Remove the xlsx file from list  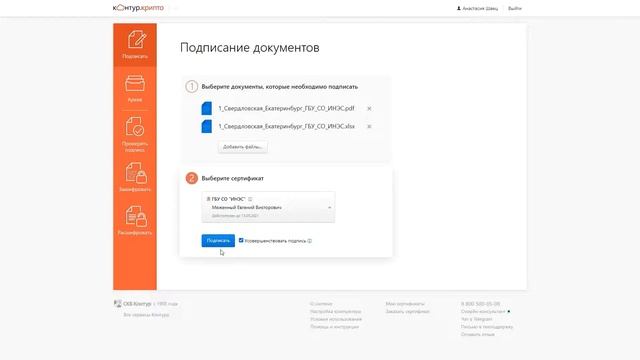click(x=369, y=127)
